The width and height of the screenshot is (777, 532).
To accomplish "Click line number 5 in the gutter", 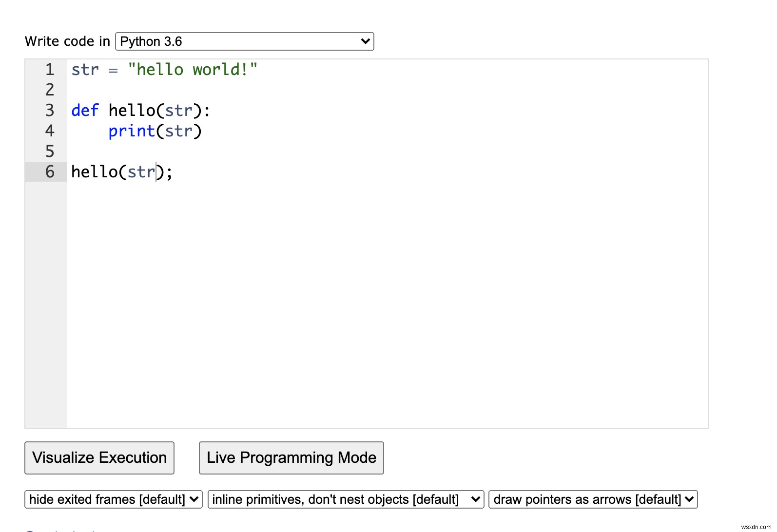I will click(50, 152).
